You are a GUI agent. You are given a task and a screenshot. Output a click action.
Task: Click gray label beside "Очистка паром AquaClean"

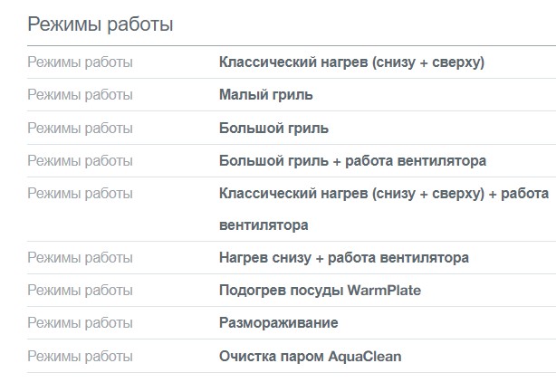(x=80, y=356)
